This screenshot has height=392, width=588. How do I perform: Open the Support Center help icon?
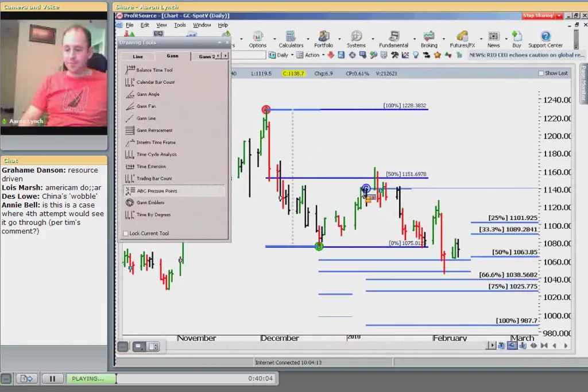tap(546, 39)
